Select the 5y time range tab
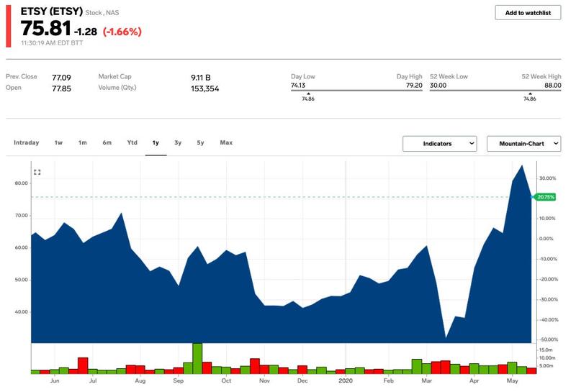The height and width of the screenshot is (392, 576). (x=200, y=142)
